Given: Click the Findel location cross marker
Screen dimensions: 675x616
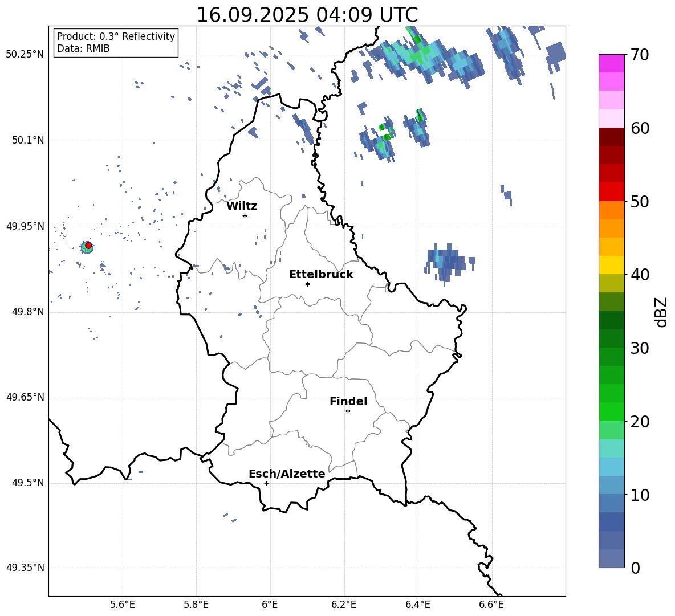Looking at the screenshot, I should (348, 411).
